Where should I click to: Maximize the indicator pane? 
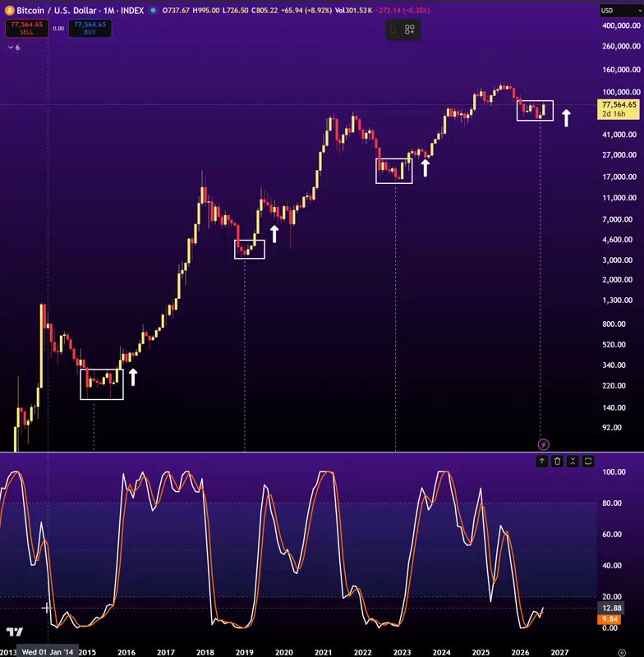click(588, 462)
